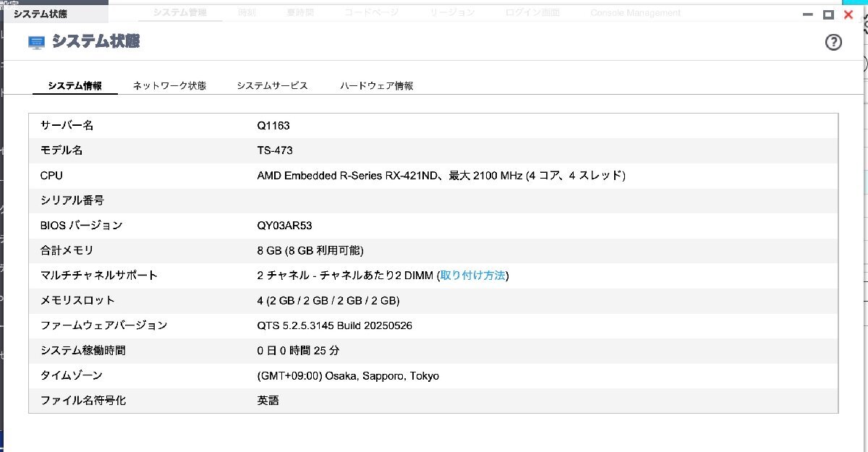Click the model name value TS-473

pos(275,150)
